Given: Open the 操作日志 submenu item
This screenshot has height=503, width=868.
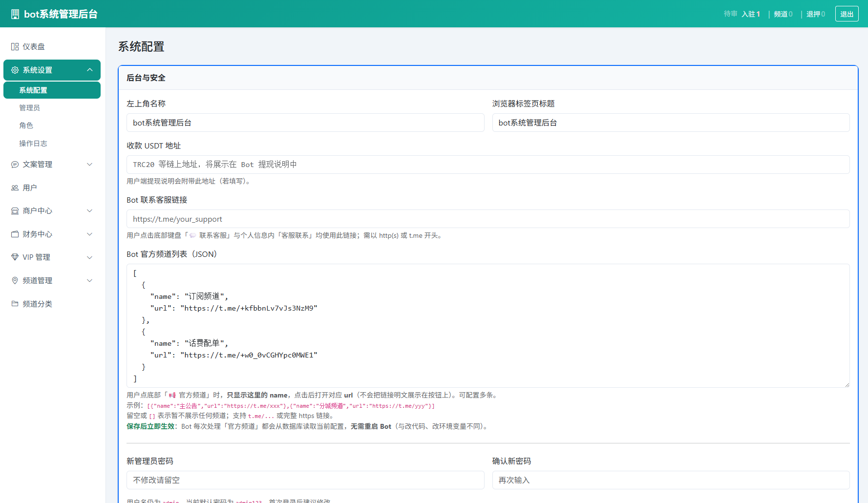Looking at the screenshot, I should tap(33, 144).
